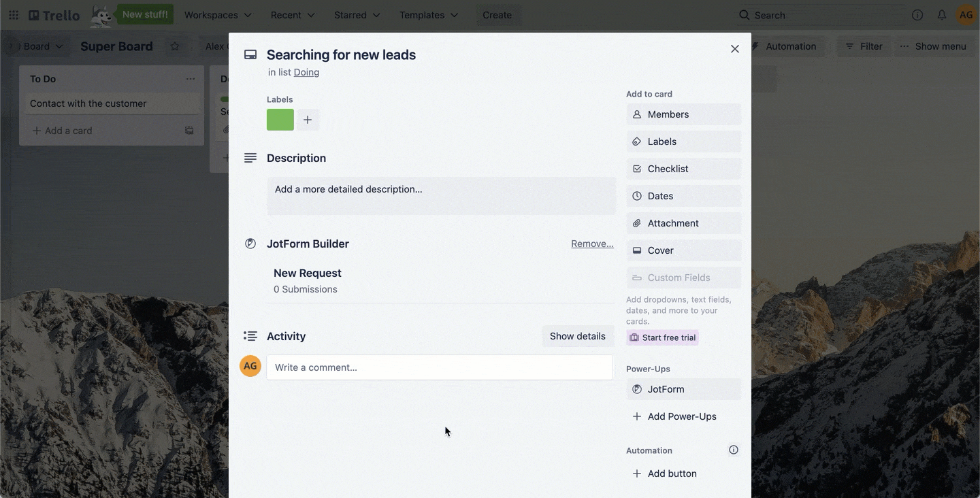Star the Super Board
This screenshot has width=980, height=498.
click(175, 46)
